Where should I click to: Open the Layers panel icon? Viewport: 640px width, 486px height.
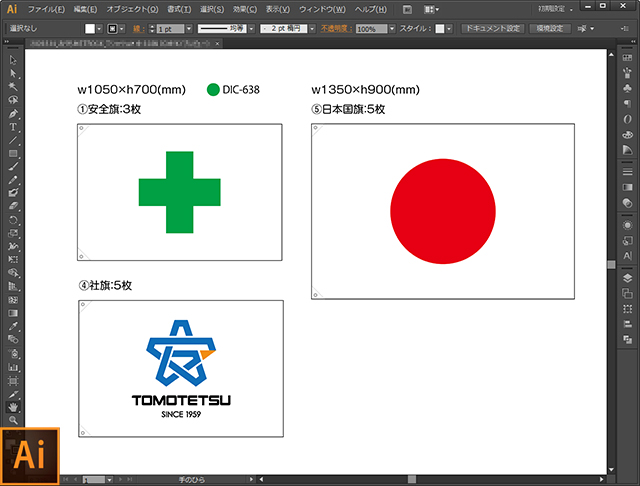(x=627, y=278)
